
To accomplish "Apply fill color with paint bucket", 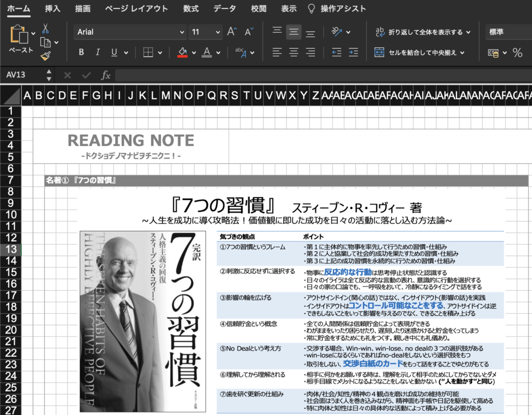I will click(x=182, y=53).
